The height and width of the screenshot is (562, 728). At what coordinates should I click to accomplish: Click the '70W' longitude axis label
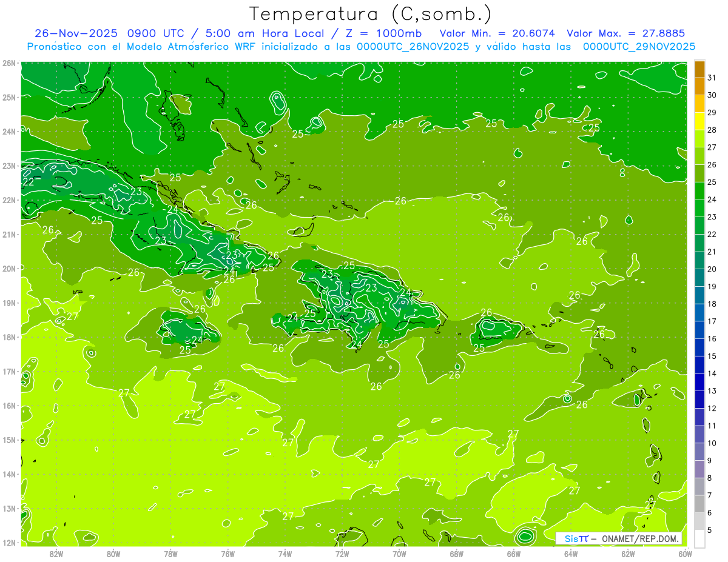tap(399, 554)
